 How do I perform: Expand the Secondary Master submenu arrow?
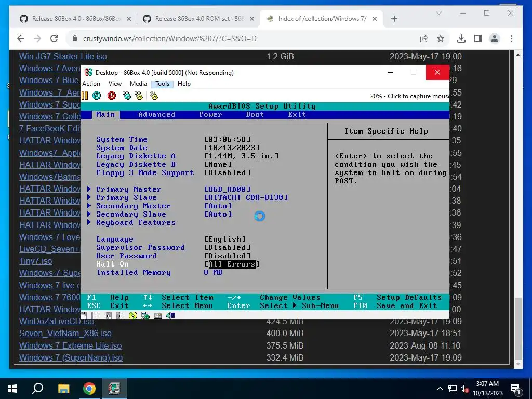tap(89, 205)
